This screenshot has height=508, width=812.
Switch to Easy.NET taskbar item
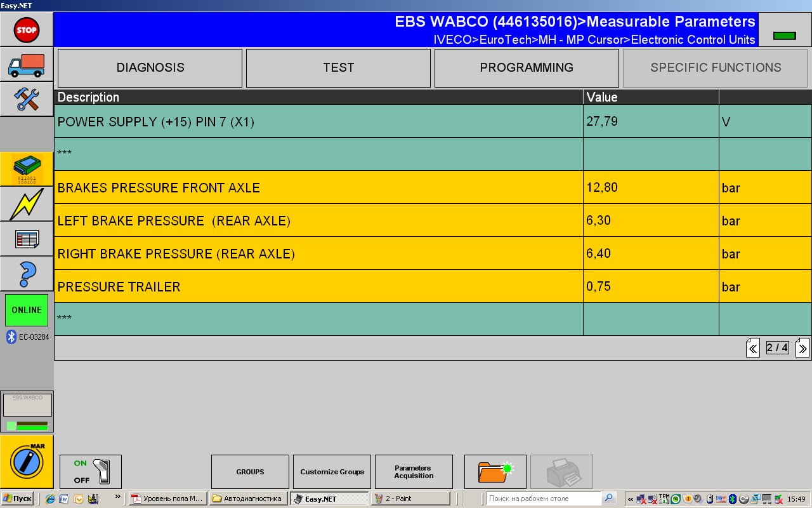click(x=329, y=498)
